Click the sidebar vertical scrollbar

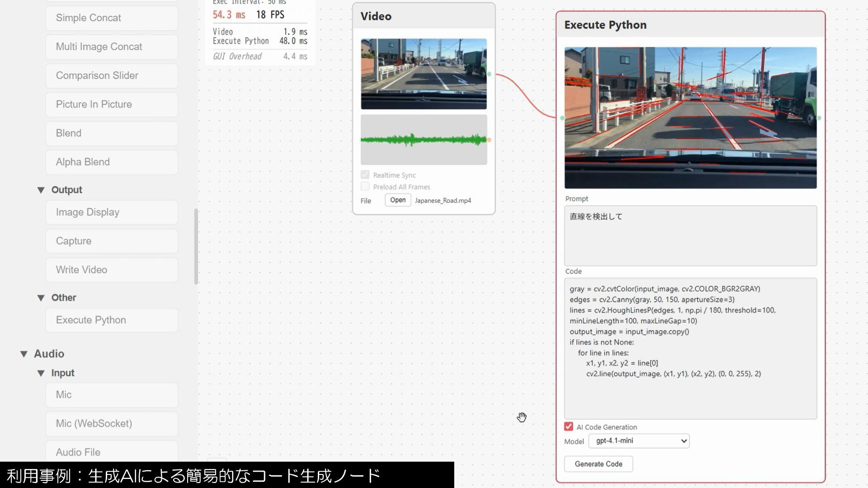(x=196, y=246)
